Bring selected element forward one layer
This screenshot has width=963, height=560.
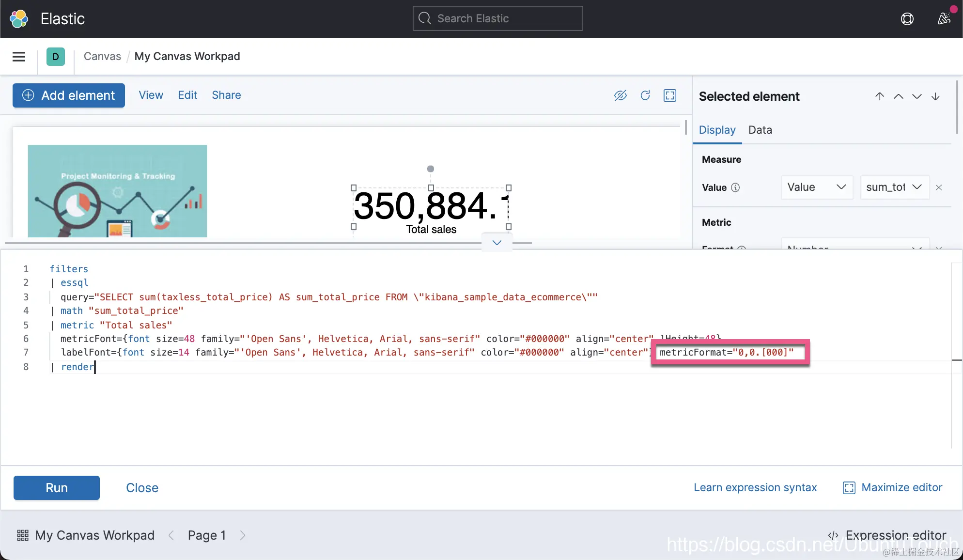click(x=899, y=96)
